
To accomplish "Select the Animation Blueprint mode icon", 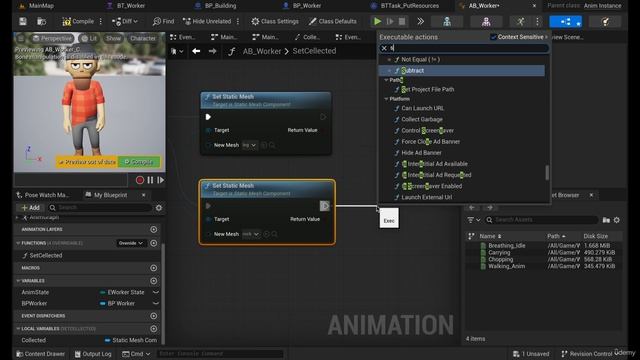I will (566, 22).
